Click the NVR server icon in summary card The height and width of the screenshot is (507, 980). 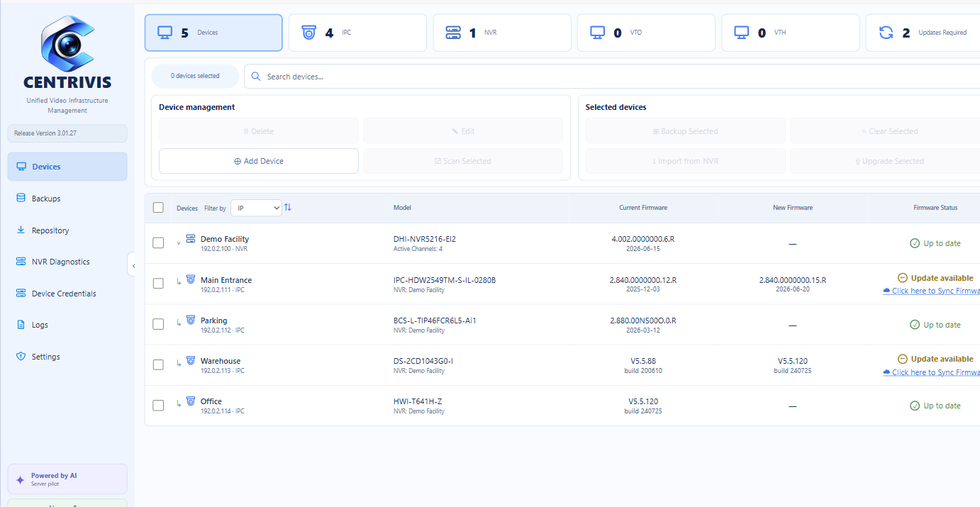(x=453, y=33)
